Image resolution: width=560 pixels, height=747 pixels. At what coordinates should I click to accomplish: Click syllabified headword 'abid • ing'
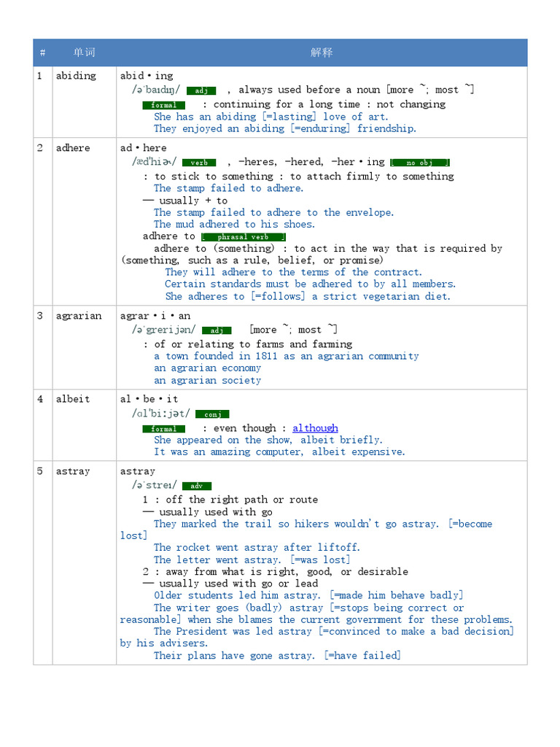tap(147, 75)
